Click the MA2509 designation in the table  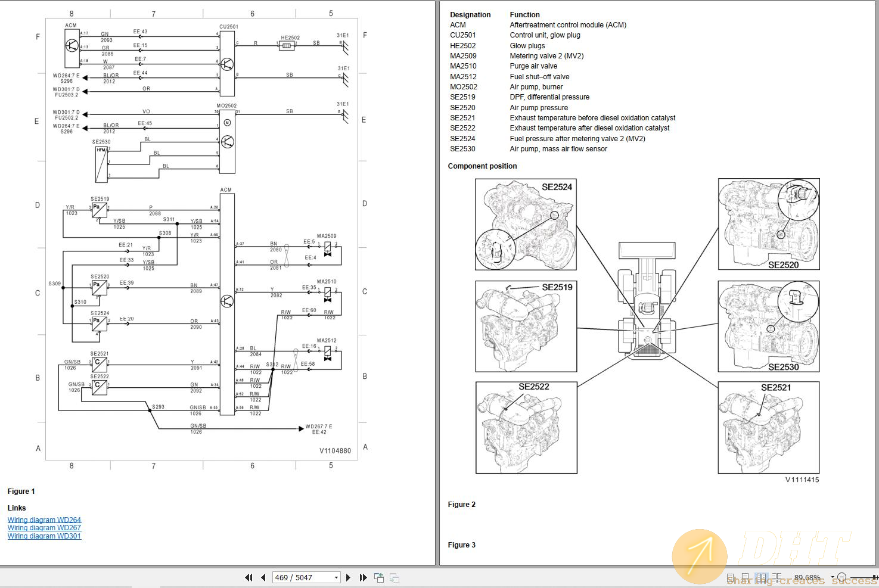(x=463, y=56)
